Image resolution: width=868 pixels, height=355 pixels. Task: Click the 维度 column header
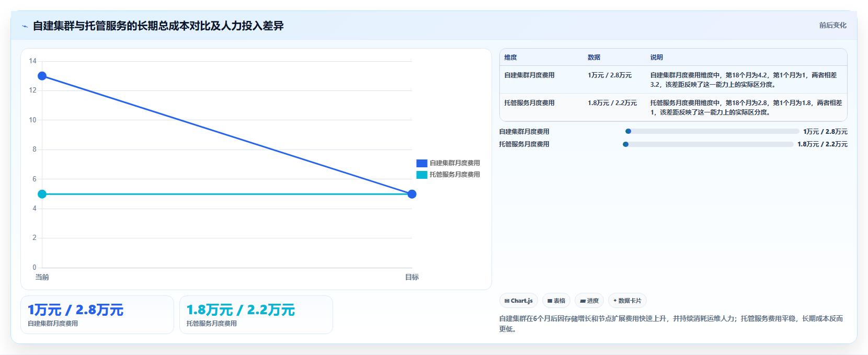[511, 58]
